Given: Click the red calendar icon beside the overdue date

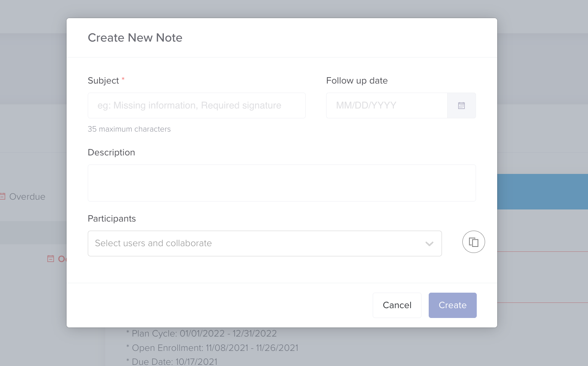Looking at the screenshot, I should tap(50, 259).
